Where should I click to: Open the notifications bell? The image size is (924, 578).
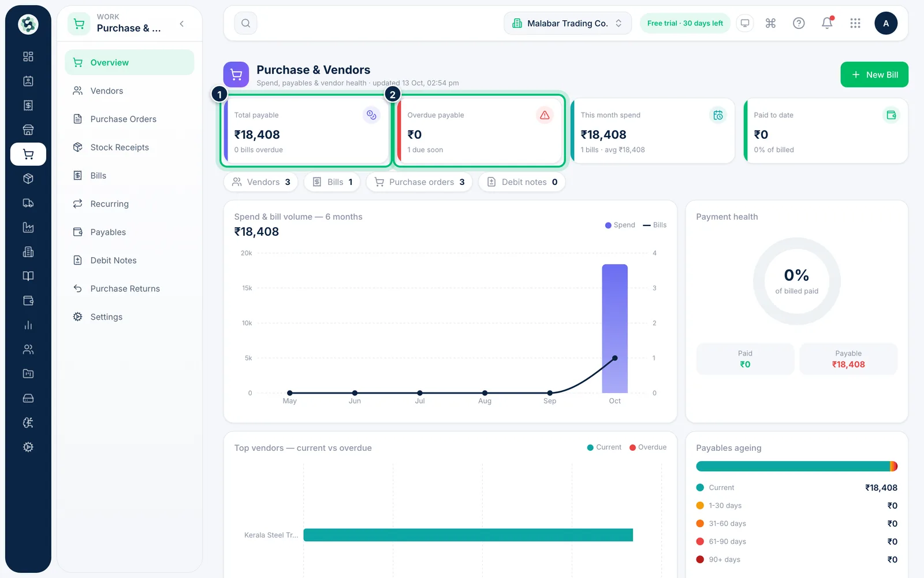[x=827, y=23]
